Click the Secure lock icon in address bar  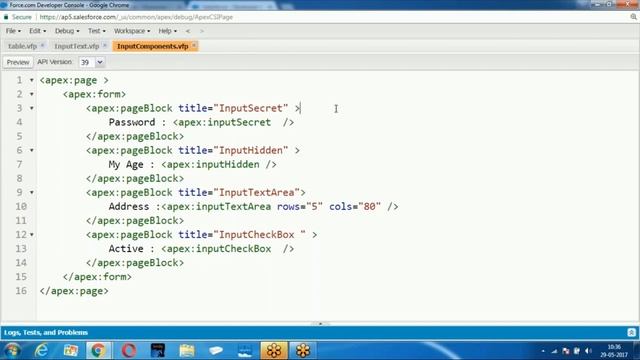point(6,17)
